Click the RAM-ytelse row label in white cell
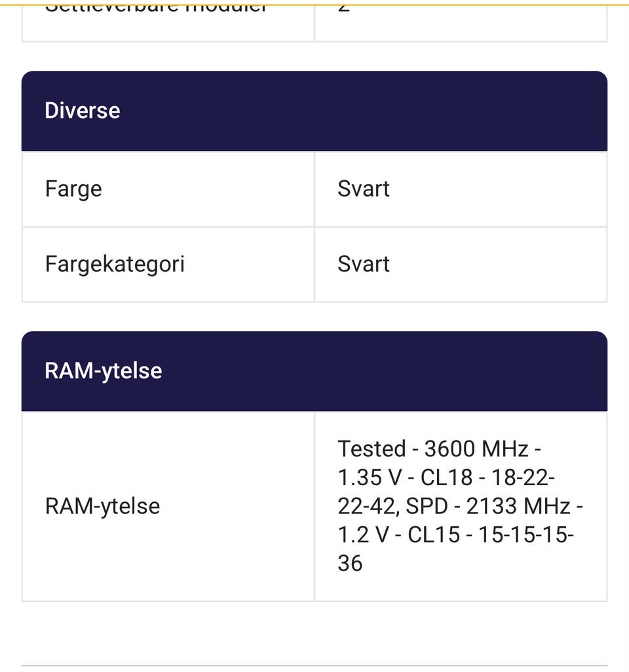 coord(102,506)
